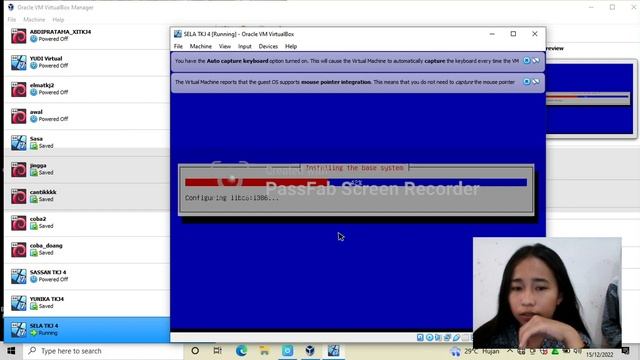
Task: Open the blue recorder app on taskbar
Action: coord(287,351)
